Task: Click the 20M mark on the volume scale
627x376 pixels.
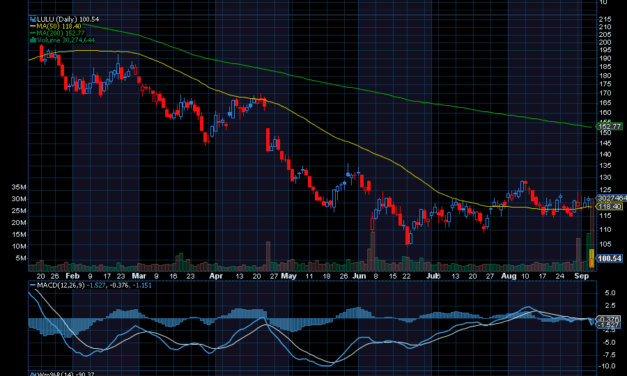Action: click(19, 223)
